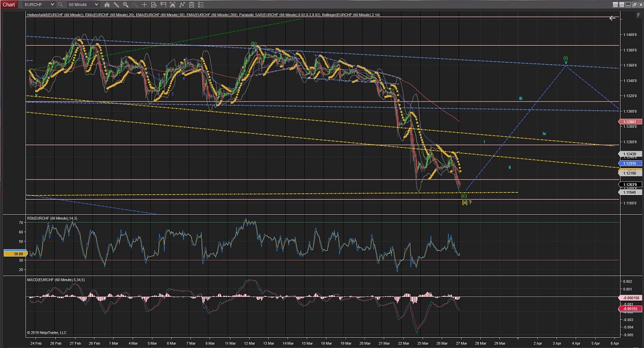Viewport: 644px width, 348px height.
Task: Click the left arrow near chart top-right
Action: pyautogui.click(x=612, y=18)
